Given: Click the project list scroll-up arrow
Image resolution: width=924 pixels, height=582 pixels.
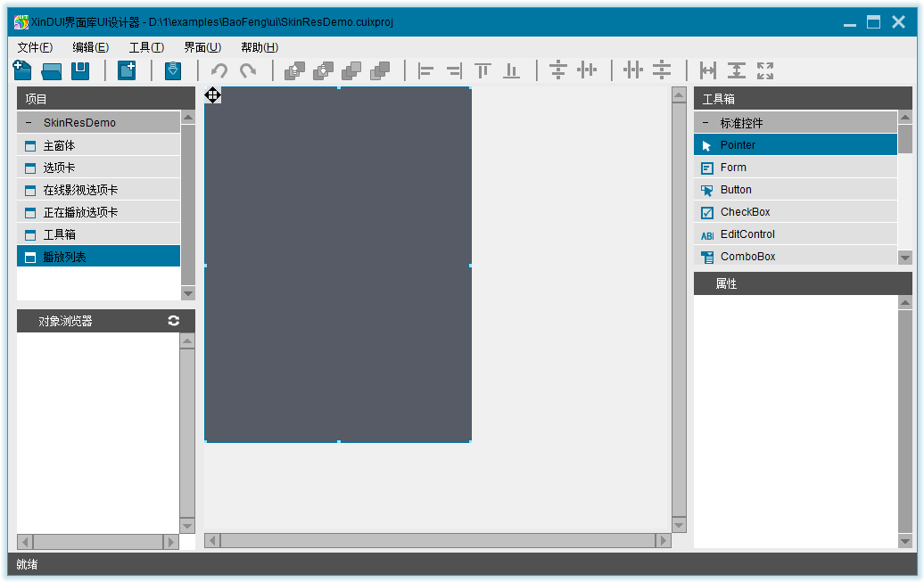Looking at the screenshot, I should point(188,118).
